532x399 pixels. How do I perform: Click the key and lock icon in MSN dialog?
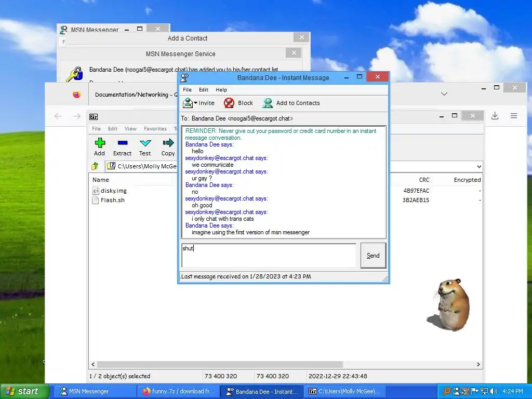point(75,74)
